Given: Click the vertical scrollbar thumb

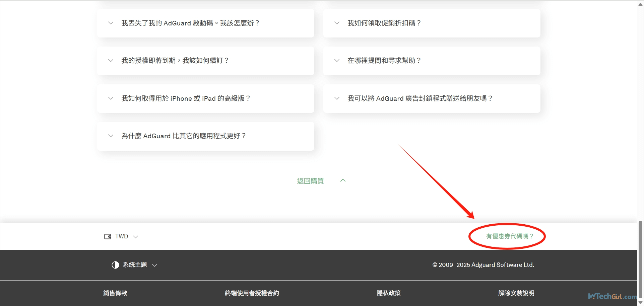Looking at the screenshot, I should pos(640,259).
